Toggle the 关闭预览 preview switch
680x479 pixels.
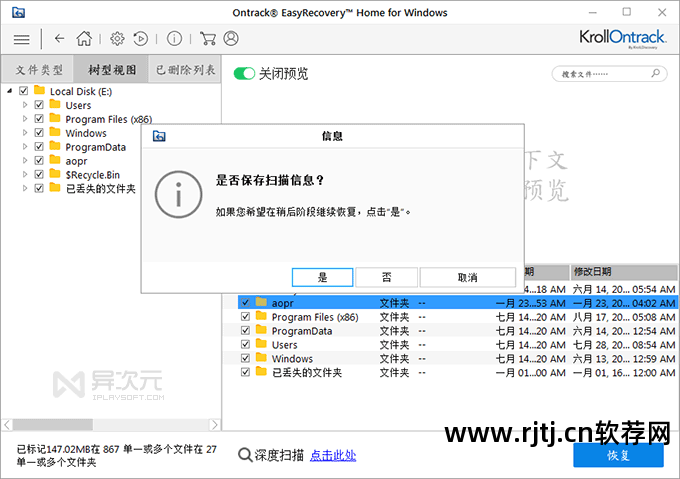pos(244,73)
